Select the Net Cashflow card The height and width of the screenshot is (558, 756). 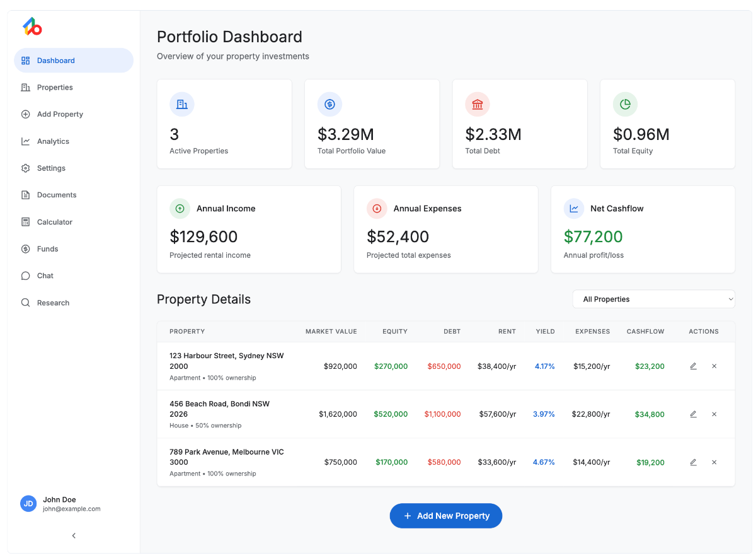click(642, 229)
